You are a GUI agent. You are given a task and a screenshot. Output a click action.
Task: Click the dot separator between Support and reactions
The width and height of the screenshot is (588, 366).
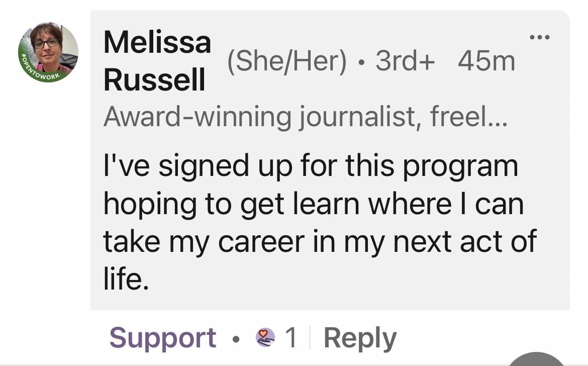pos(236,338)
